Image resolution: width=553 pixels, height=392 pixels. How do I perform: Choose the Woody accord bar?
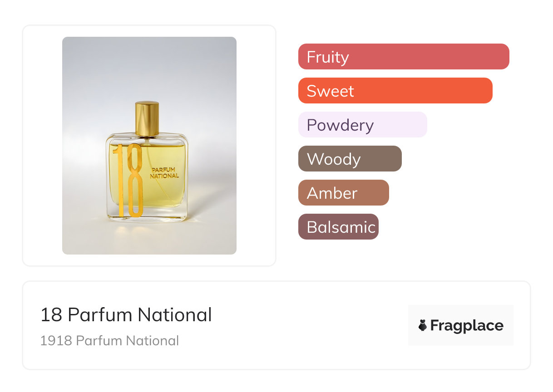pos(350,159)
